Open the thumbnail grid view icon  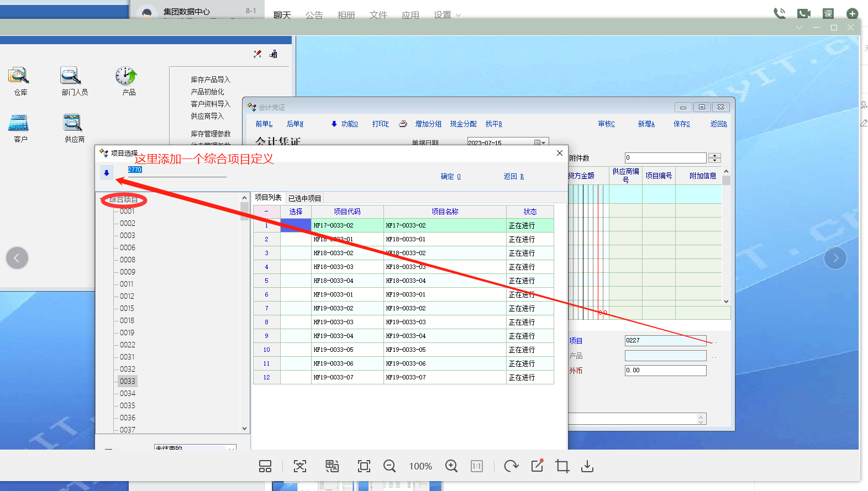tap(265, 466)
